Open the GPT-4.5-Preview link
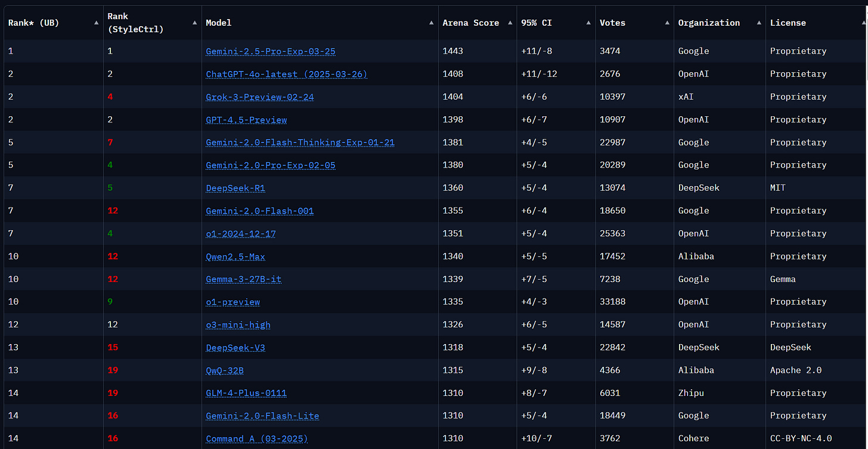The width and height of the screenshot is (868, 449). [x=246, y=119]
